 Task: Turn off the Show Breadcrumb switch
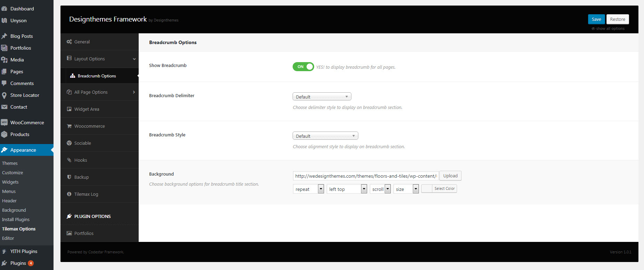coord(303,67)
